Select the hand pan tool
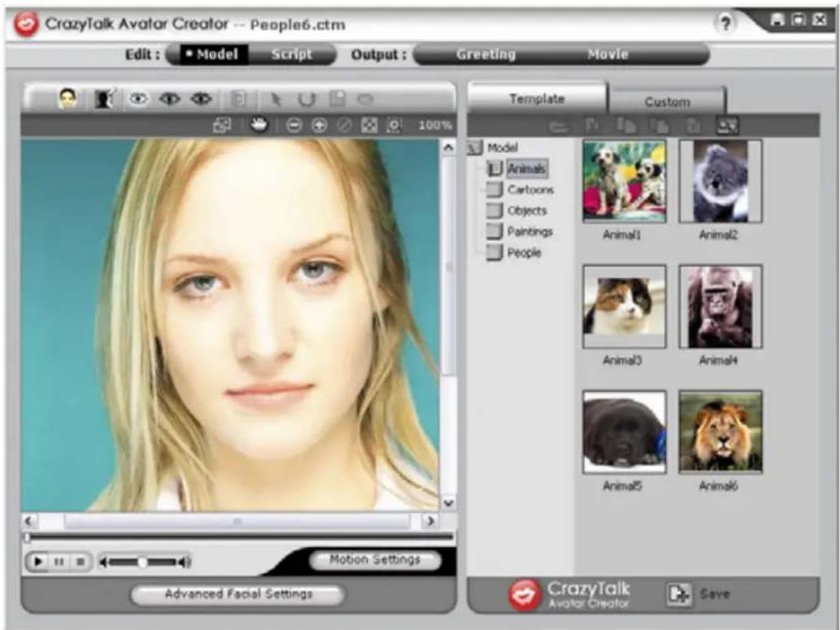This screenshot has height=630, width=840. coord(259,125)
